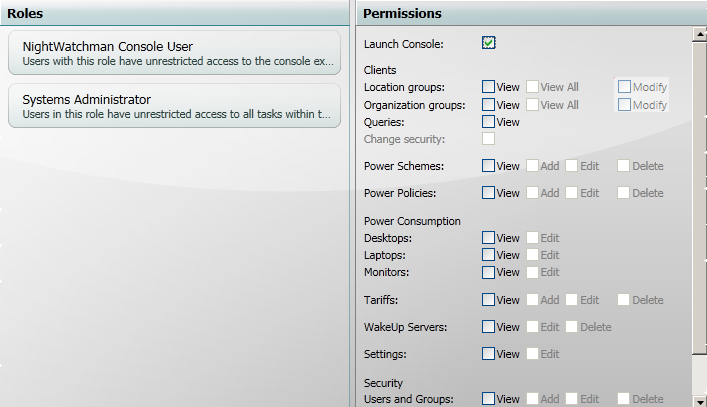Tick the Settings View checkbox

488,353
